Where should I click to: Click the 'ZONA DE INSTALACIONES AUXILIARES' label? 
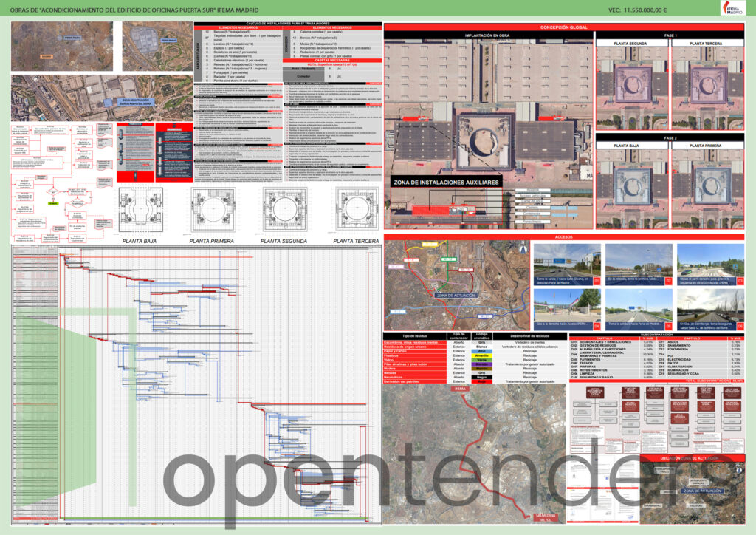tap(446, 183)
